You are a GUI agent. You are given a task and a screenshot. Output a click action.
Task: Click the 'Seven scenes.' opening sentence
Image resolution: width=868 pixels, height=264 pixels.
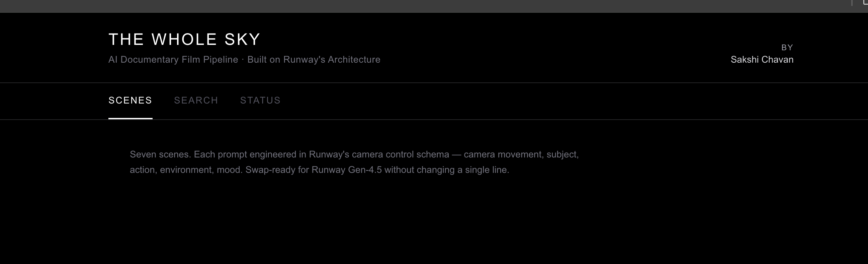(x=160, y=154)
